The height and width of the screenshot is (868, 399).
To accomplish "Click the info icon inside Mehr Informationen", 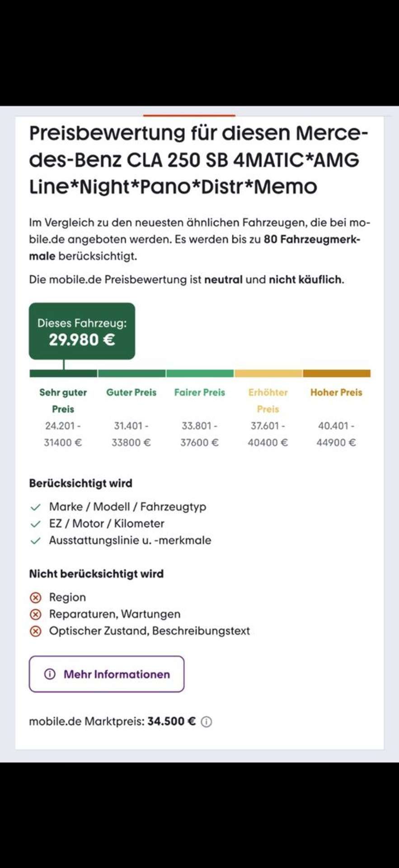I will pyautogui.click(x=50, y=674).
